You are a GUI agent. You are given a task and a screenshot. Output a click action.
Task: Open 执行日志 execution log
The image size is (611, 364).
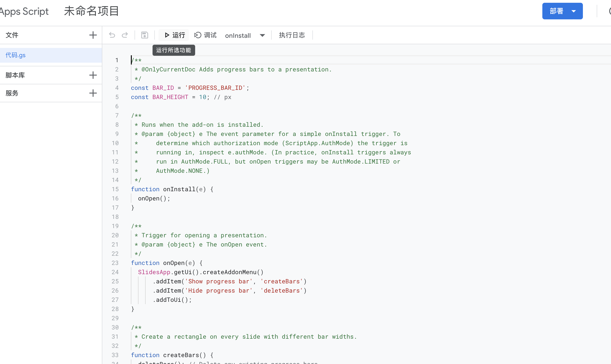(x=292, y=35)
